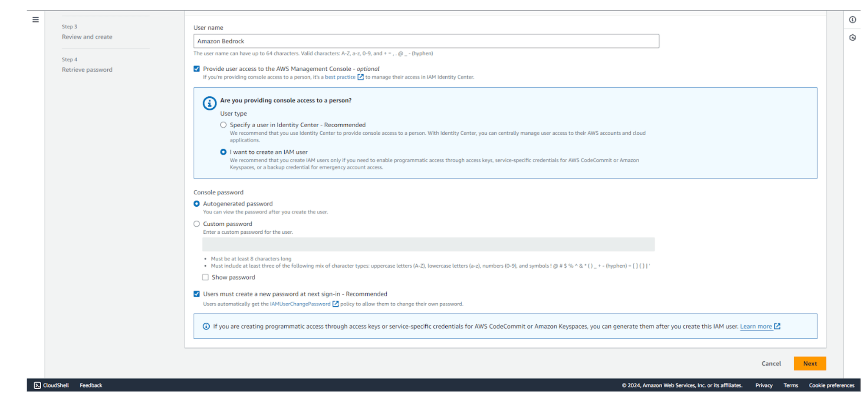
Task: Toggle Users must create new password checkbox
Action: 197,294
